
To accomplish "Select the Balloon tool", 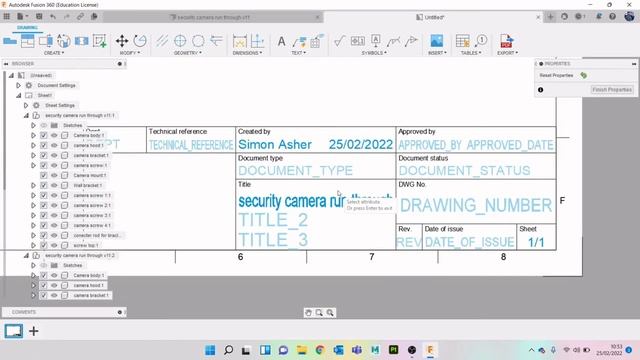I will tap(481, 41).
